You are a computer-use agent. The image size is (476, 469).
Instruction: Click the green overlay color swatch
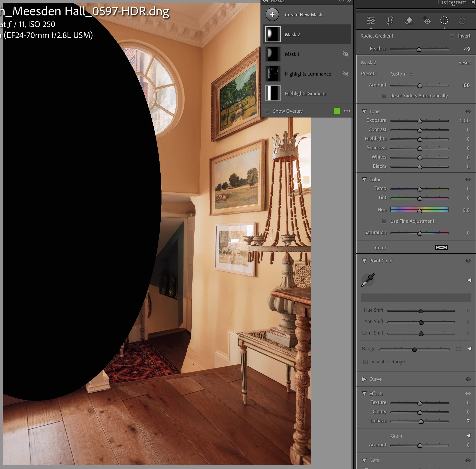pyautogui.click(x=337, y=111)
